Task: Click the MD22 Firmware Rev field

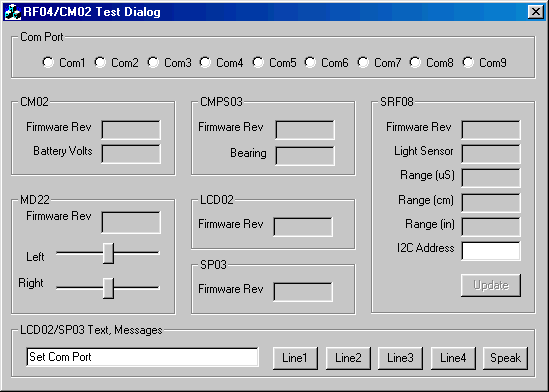Action: [x=131, y=222]
